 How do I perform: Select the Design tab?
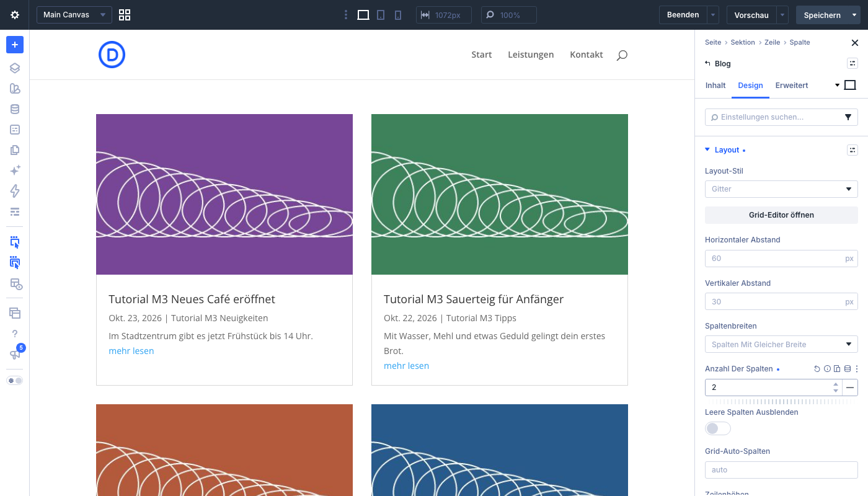[x=750, y=86]
